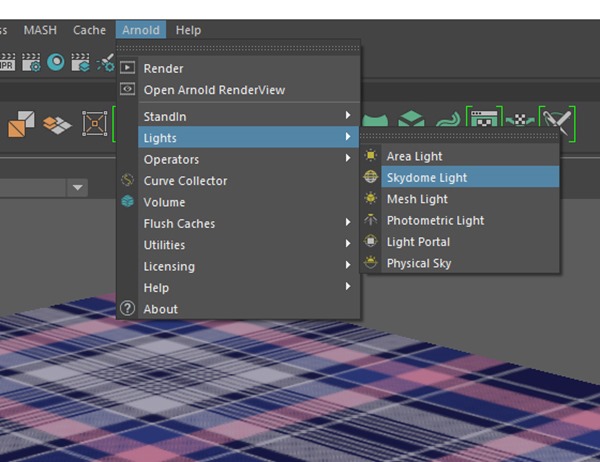Click the Photometric Light icon
This screenshot has height=462, width=600.
coord(370,220)
